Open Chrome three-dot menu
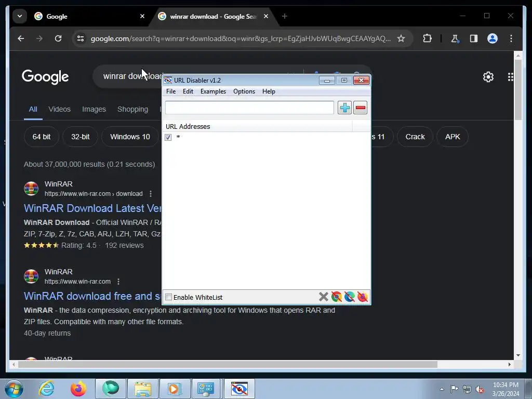Viewport: 532px width, 399px height. coord(511,38)
